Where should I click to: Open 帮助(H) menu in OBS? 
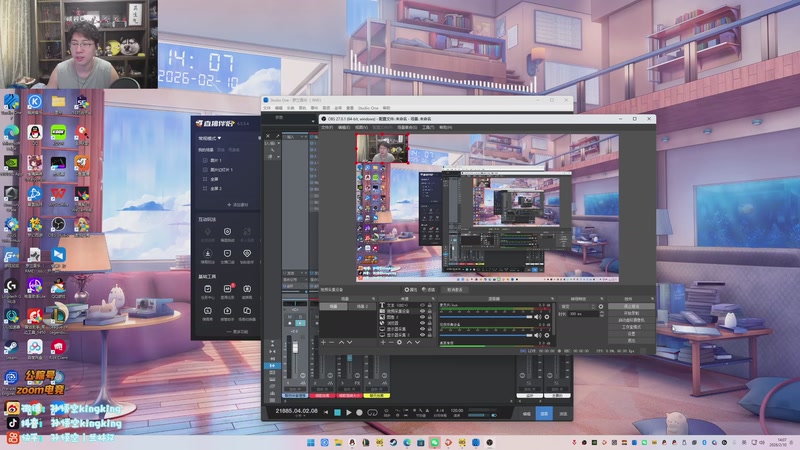point(445,127)
